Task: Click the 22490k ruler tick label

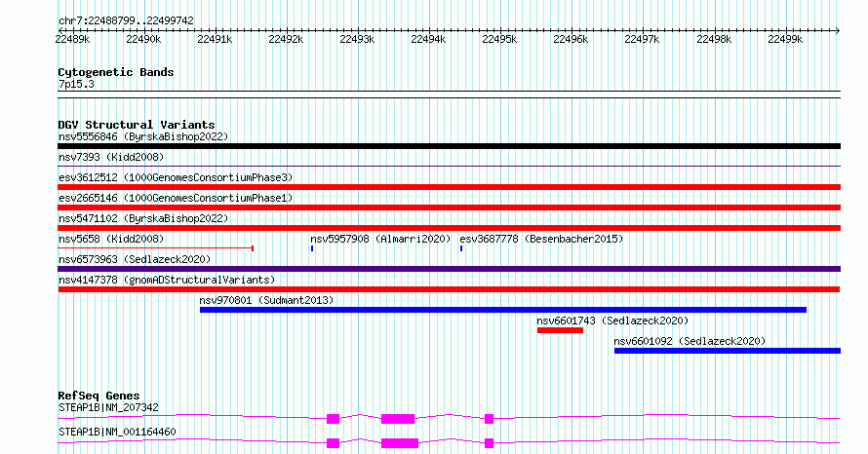Action: pyautogui.click(x=143, y=39)
